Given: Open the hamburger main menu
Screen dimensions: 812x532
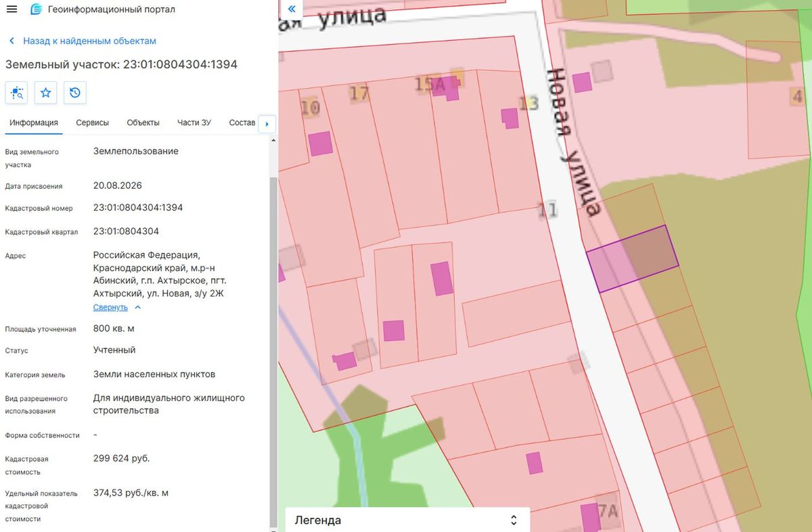Looking at the screenshot, I should (12, 9).
